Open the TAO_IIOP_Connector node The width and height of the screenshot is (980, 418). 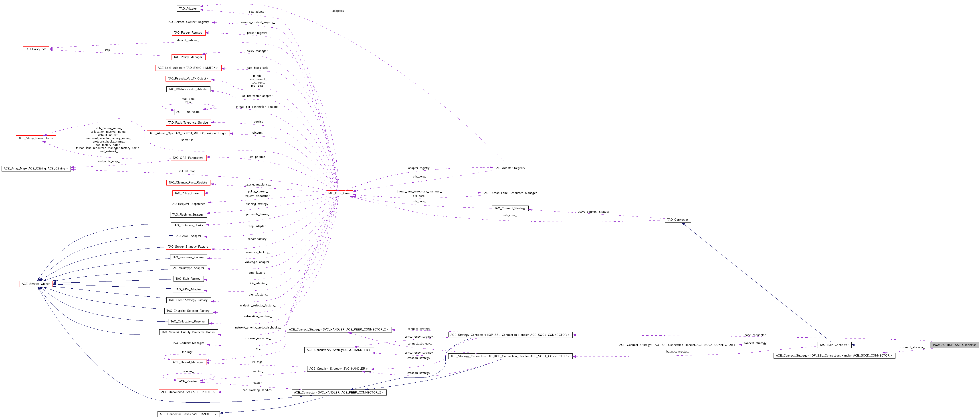pos(834,345)
